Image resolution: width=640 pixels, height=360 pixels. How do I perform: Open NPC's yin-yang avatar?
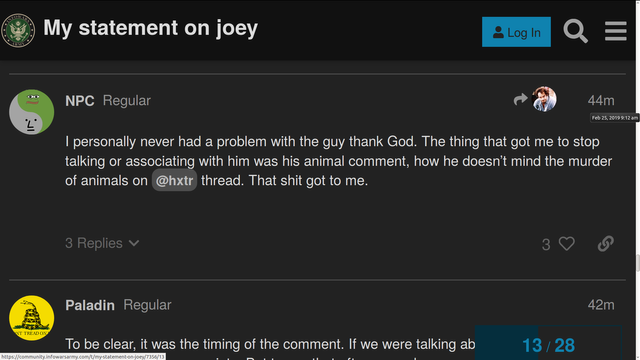pos(31,112)
